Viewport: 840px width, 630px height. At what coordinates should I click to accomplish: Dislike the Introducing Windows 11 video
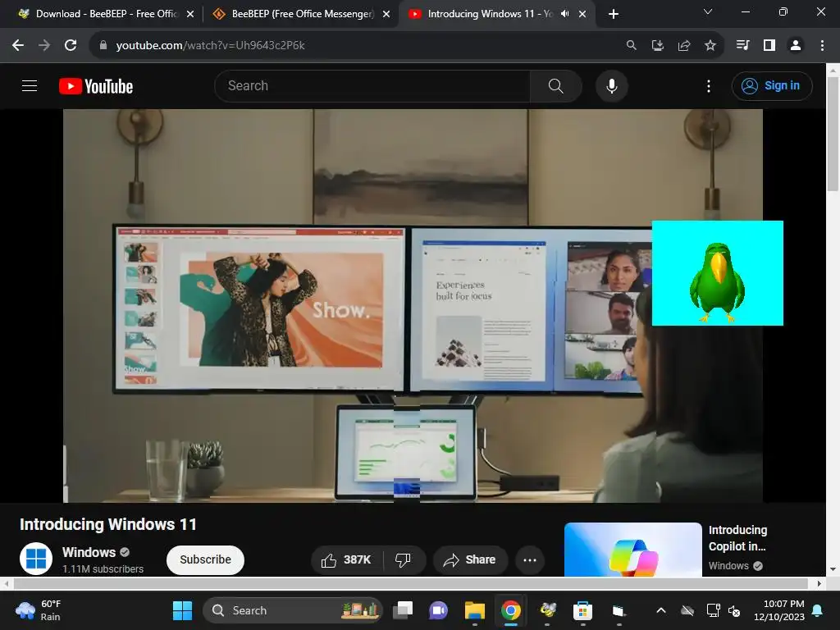403,559
